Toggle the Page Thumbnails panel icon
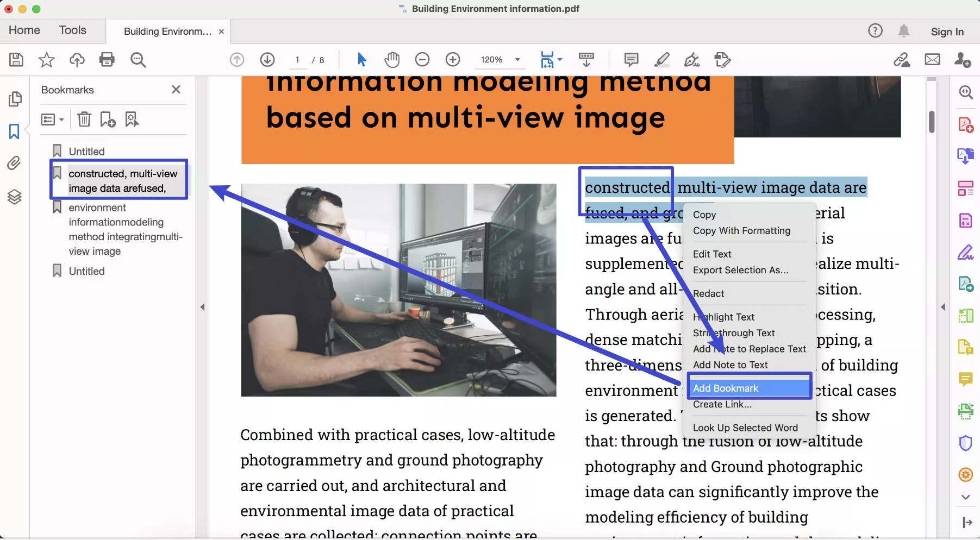The width and height of the screenshot is (980, 540). [15, 99]
